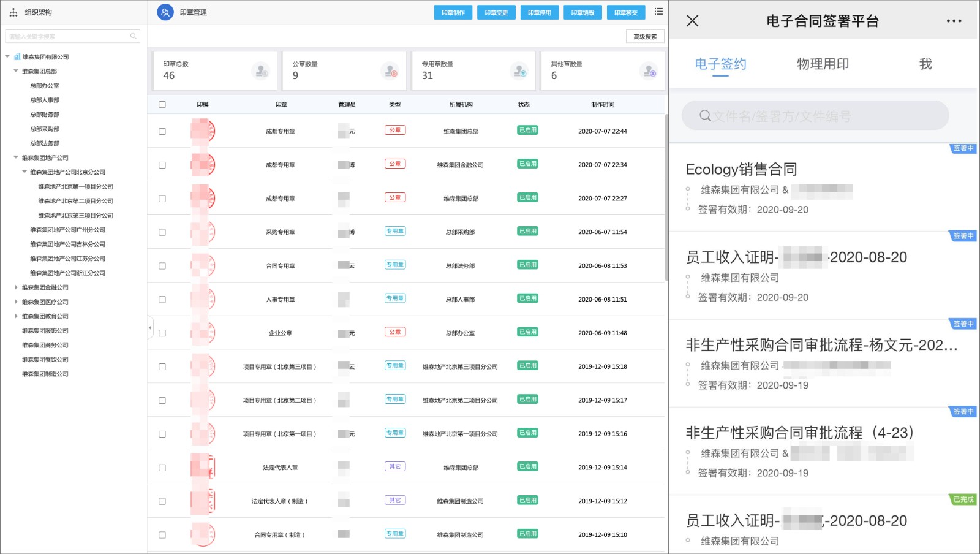Collapse the 维森集团总部 tree node
The height and width of the screenshot is (554, 980).
[x=16, y=71]
